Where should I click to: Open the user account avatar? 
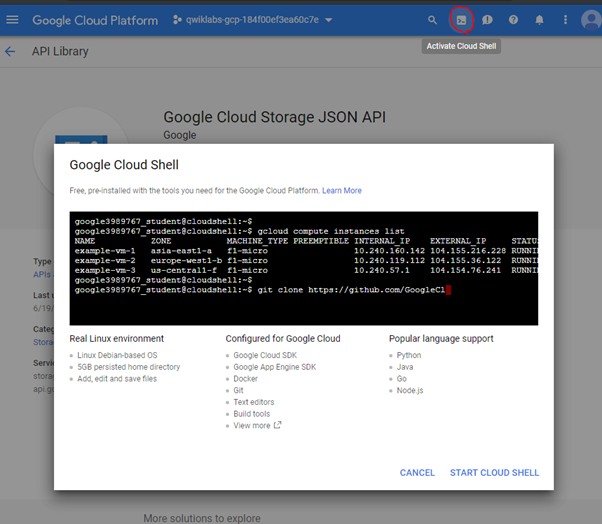click(591, 20)
